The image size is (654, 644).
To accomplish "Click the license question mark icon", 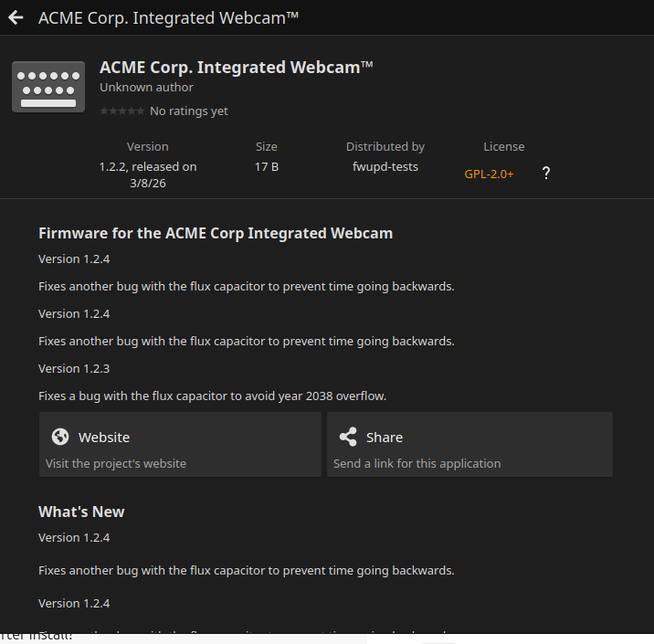I will coord(546,174).
